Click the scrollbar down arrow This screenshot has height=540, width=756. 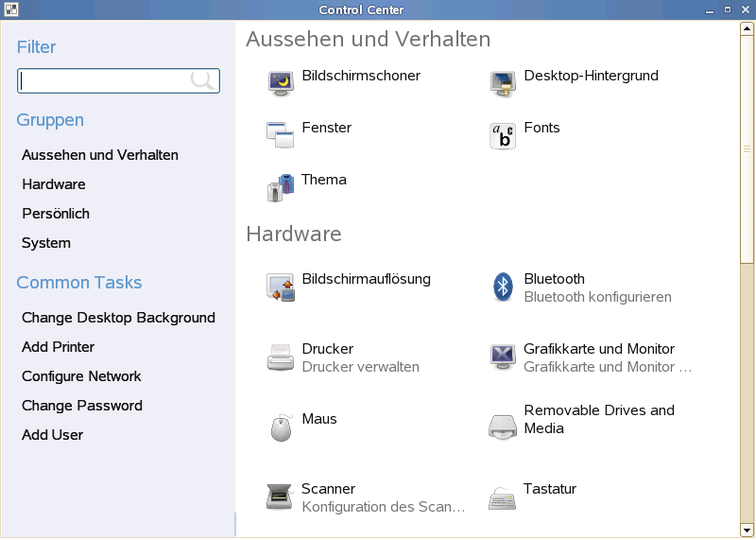tap(747, 530)
